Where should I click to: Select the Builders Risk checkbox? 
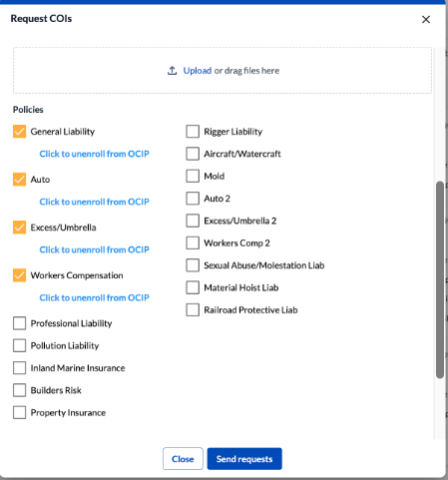pyautogui.click(x=19, y=390)
